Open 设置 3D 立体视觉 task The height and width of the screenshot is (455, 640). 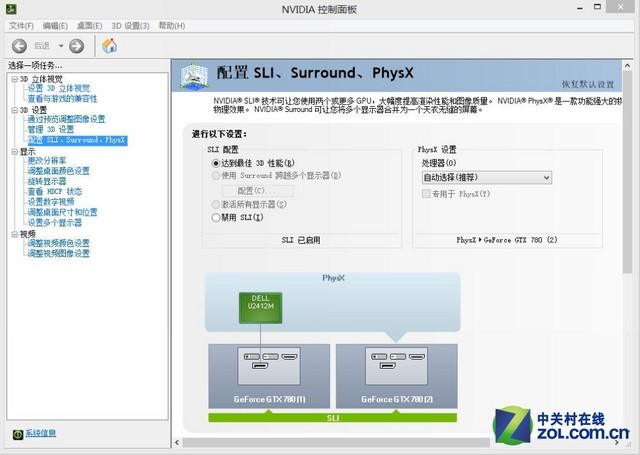59,88
